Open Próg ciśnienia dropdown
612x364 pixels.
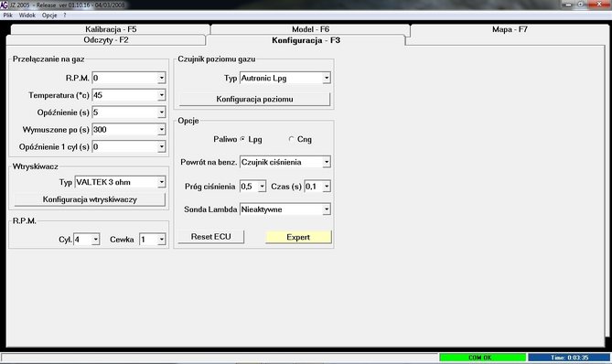click(x=262, y=187)
